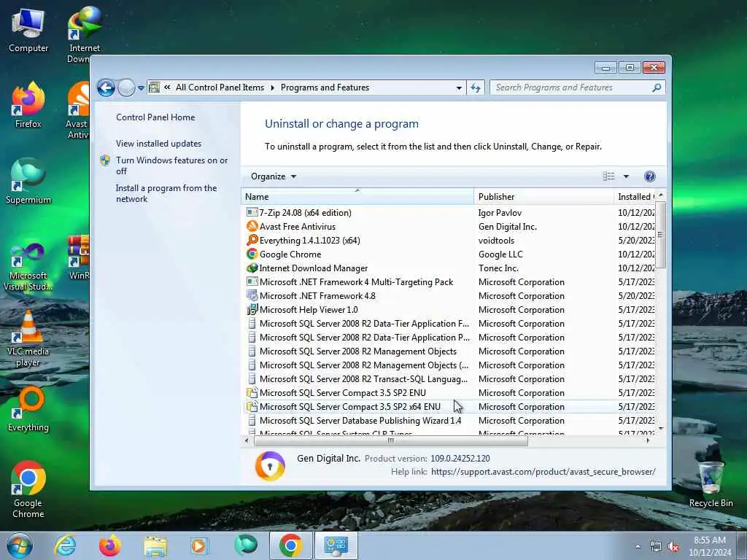Open the Computer desktop icon
747x560 pixels.
click(x=28, y=29)
